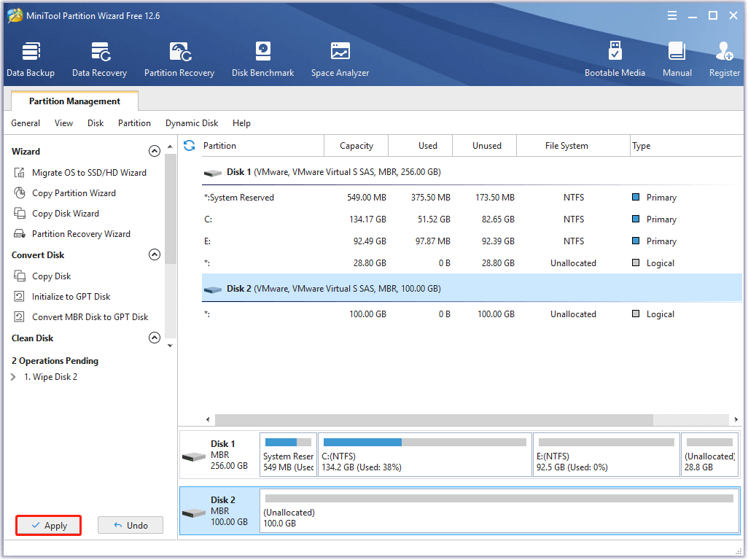This screenshot has width=748, height=560.
Task: Open the hamburger menu in the title bar
Action: click(x=671, y=16)
